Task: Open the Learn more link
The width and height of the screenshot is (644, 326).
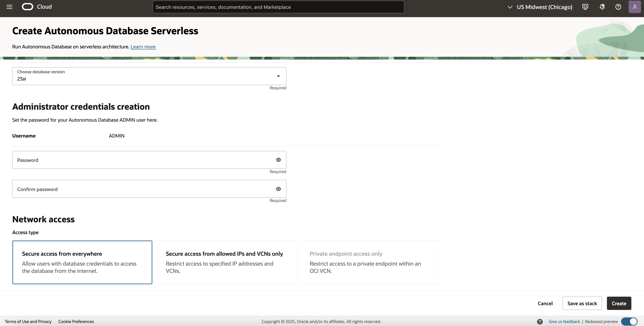Action: point(143,47)
